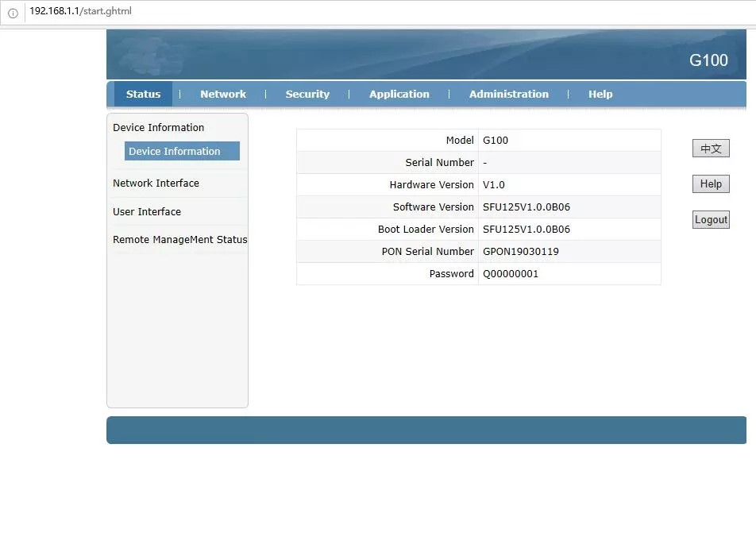Open Remote ManageMent Status in sidebar
The height and width of the screenshot is (533, 756).
tap(179, 240)
